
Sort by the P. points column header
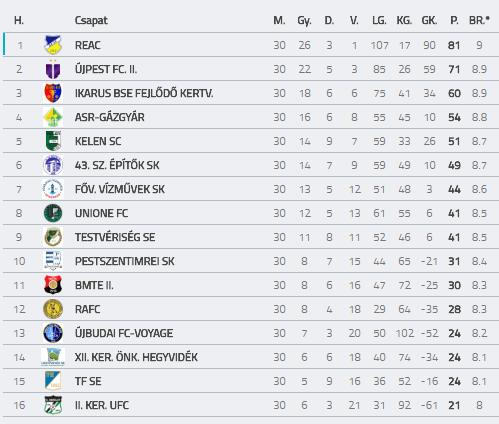(454, 20)
